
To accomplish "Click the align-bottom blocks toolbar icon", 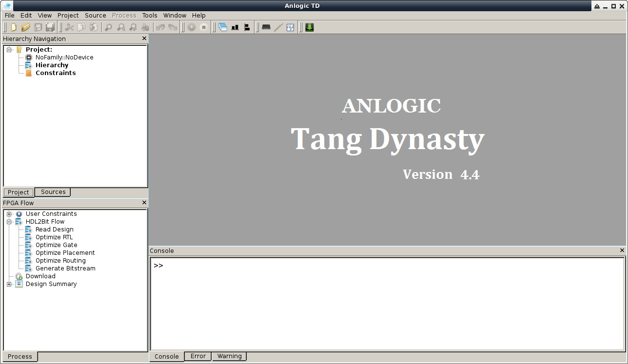I will (235, 27).
